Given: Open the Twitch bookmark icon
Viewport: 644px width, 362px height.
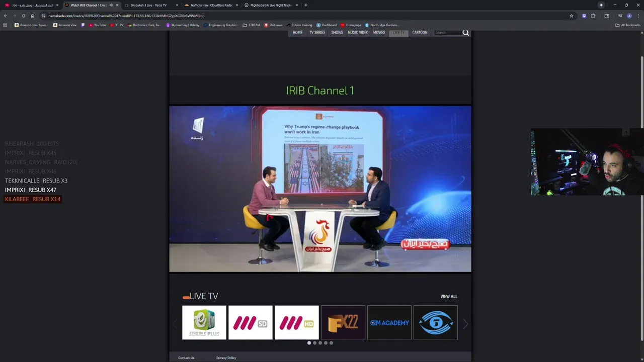Looking at the screenshot, I should 83,25.
